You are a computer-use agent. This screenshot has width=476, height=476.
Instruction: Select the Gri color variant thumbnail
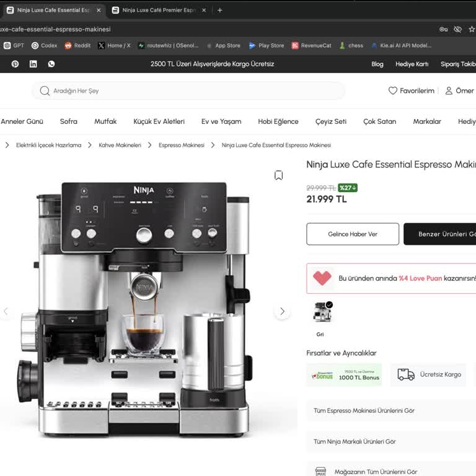322,312
